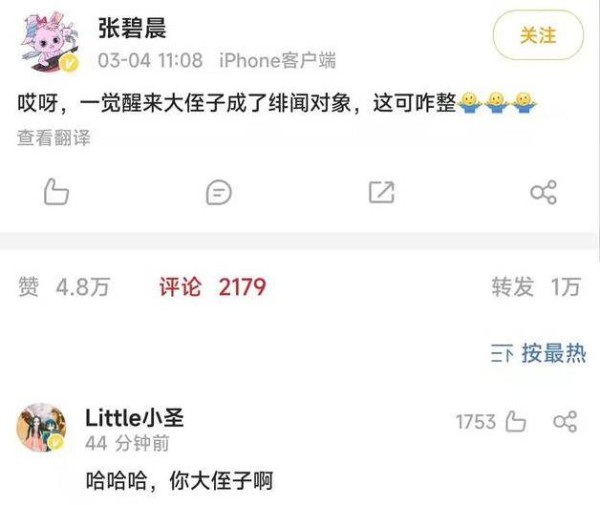Like Little小圣's comment with thumbs-up
600x505 pixels.
click(x=516, y=422)
